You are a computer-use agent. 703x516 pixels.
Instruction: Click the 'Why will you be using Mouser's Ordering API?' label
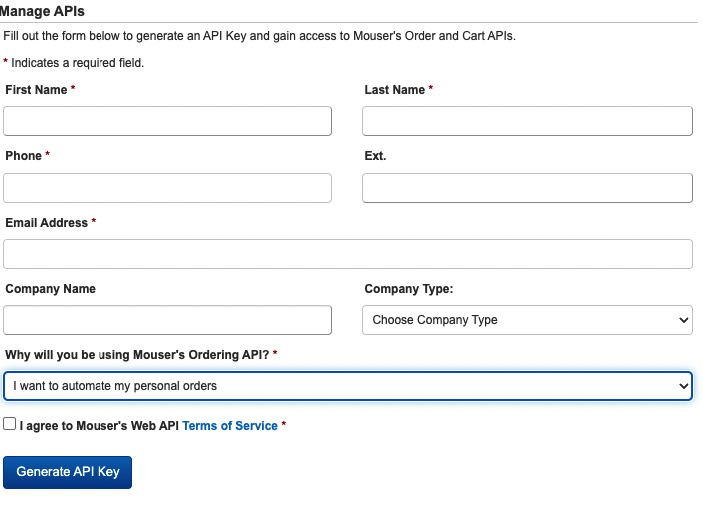137,355
